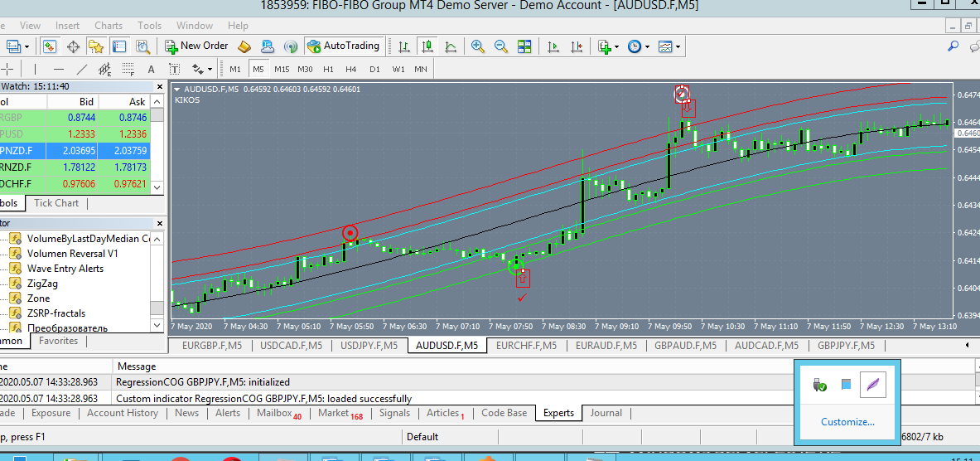980x461 pixels.
Task: Open the search magnifier icon
Action: [953, 46]
